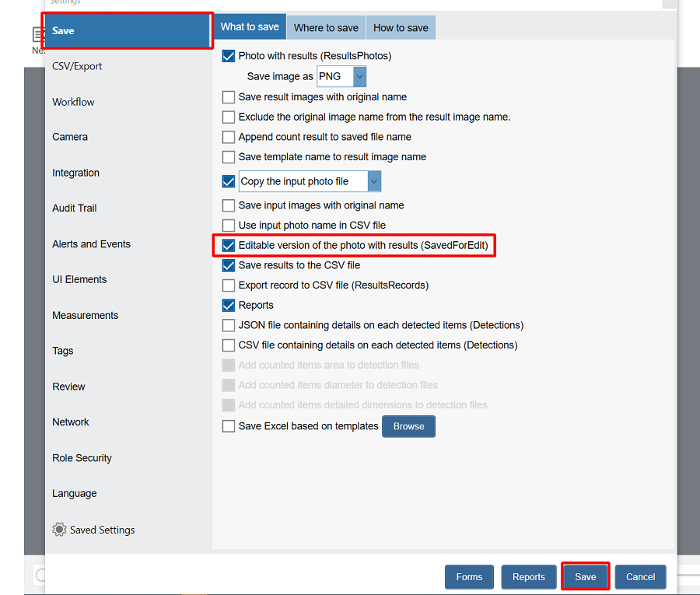Expand the Copy the input photo file dropdown
This screenshot has height=595, width=700.
[374, 181]
